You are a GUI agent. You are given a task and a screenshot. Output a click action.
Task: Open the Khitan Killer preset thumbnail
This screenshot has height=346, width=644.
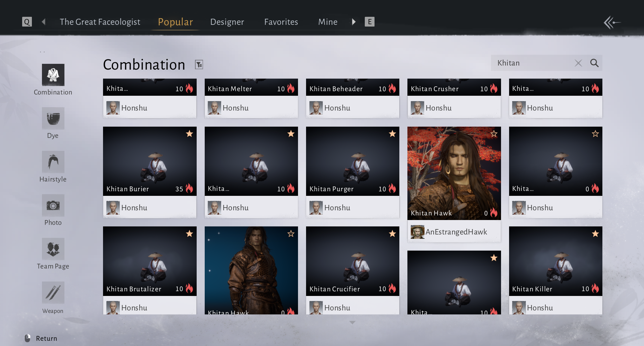[556, 261]
